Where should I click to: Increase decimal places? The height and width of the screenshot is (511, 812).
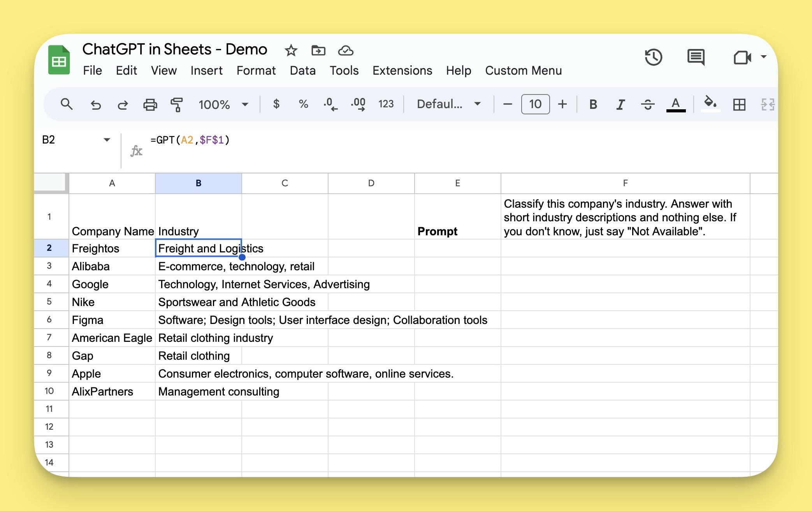coord(358,104)
